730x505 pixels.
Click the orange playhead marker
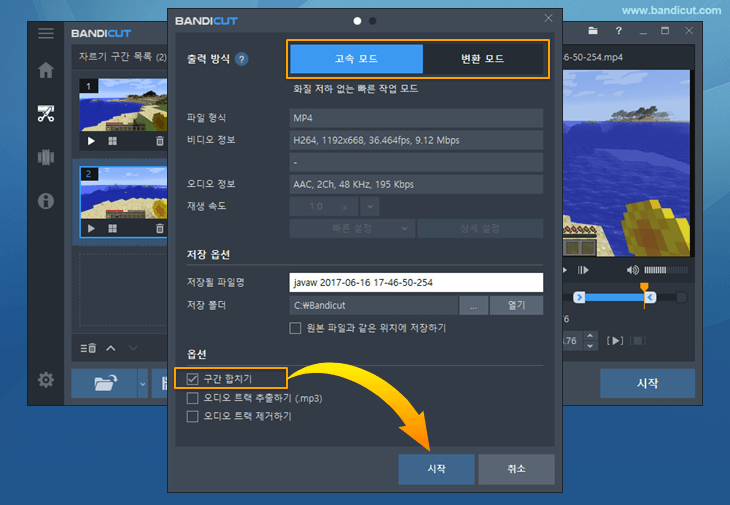644,286
